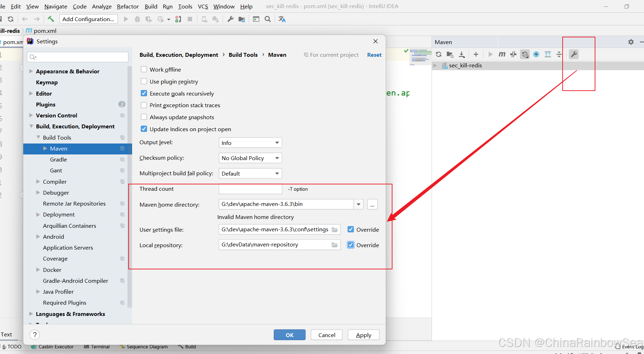Open the Refactor menu
The image size is (644, 354).
point(128,6)
